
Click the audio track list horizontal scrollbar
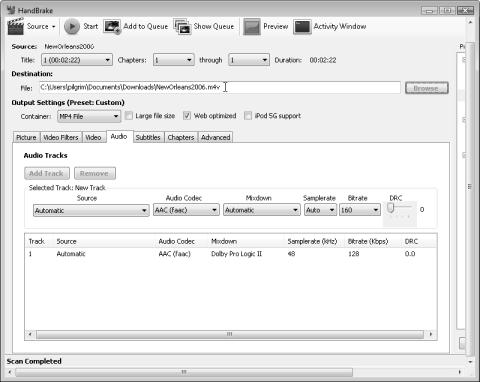click(x=230, y=334)
